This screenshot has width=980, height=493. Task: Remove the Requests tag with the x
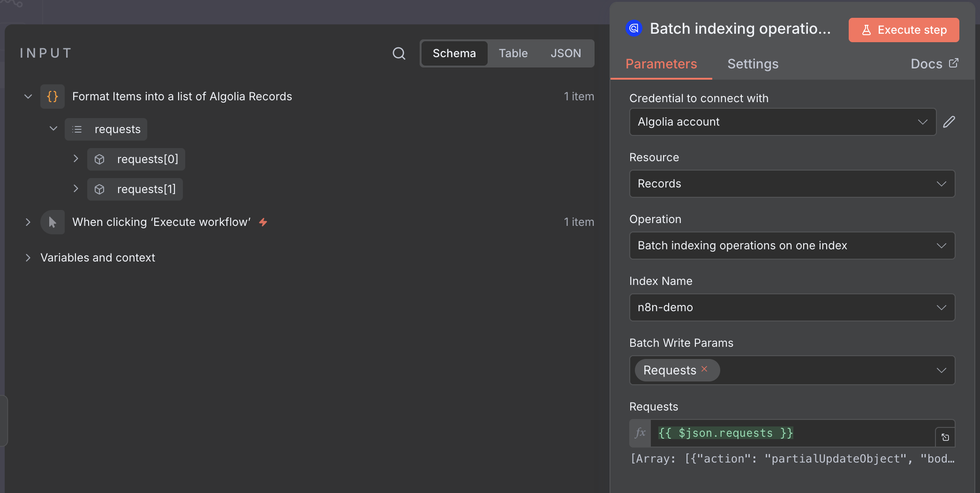(x=704, y=369)
